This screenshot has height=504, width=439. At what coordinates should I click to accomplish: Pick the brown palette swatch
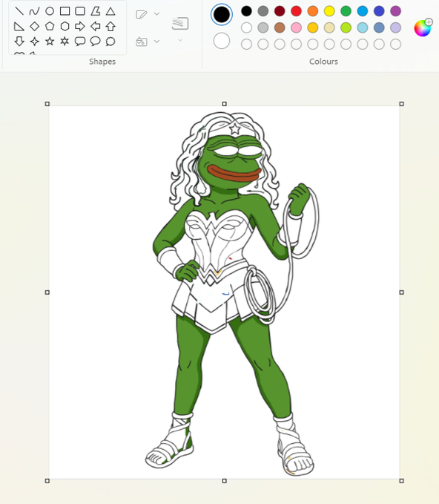pos(280,27)
